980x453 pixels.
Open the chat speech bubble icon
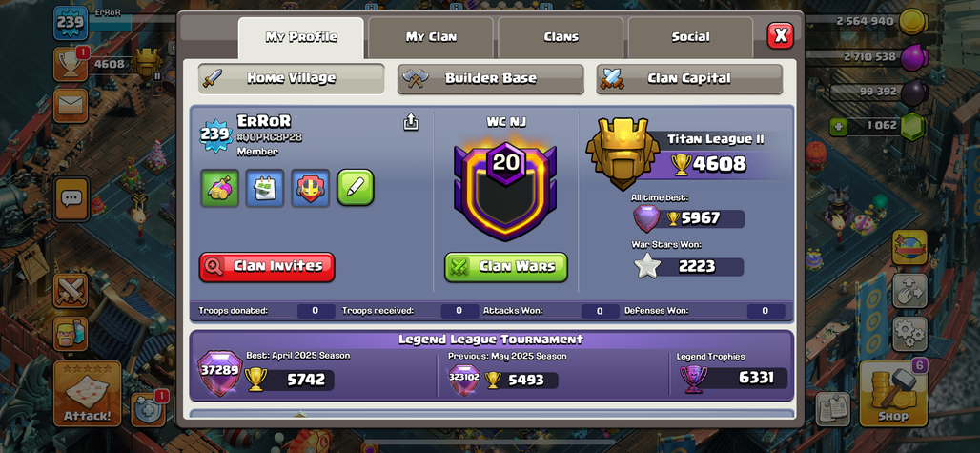point(71,199)
